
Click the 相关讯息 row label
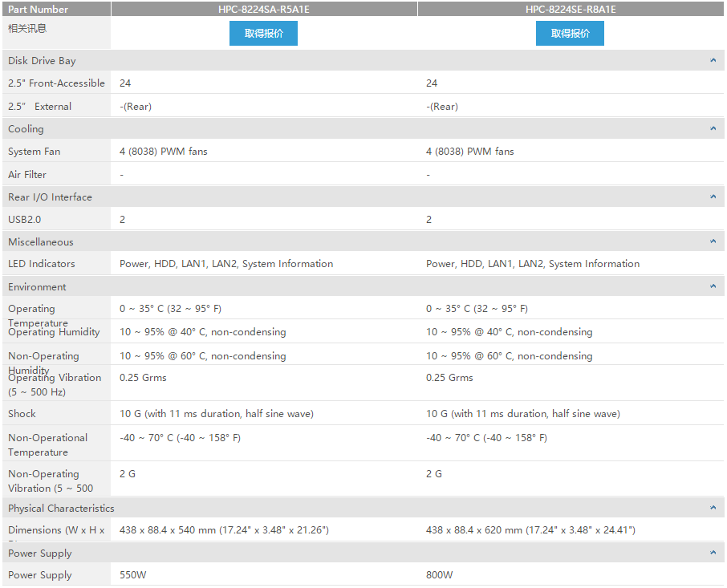pos(27,28)
